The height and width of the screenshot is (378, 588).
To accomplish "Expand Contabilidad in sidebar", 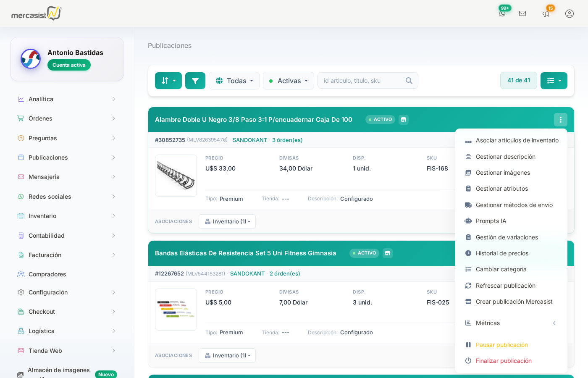I will [67, 236].
